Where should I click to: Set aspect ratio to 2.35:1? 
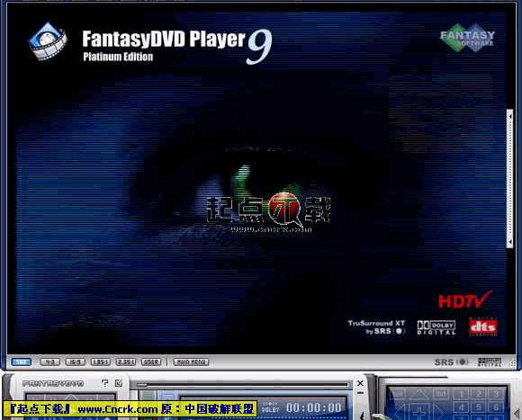[126, 362]
